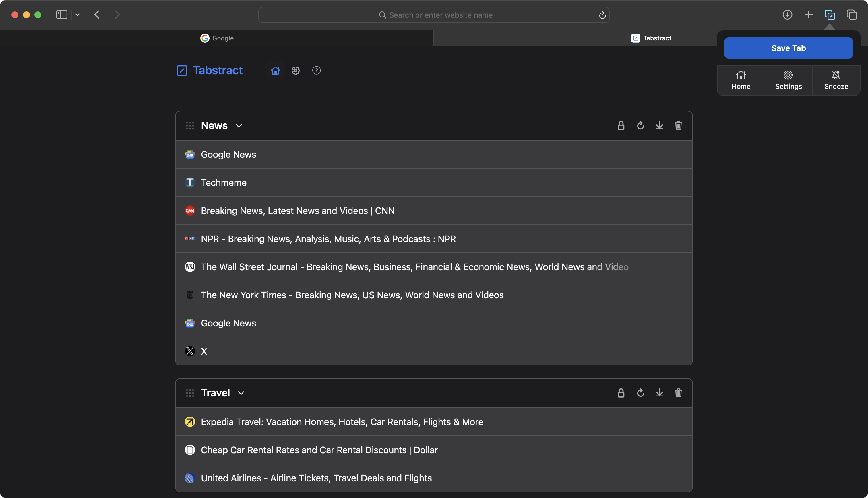Delete the News group
The image size is (868, 498).
[x=678, y=126]
